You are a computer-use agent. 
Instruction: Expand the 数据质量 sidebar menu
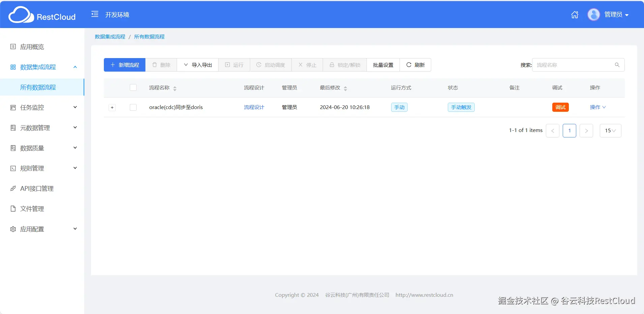(42, 148)
